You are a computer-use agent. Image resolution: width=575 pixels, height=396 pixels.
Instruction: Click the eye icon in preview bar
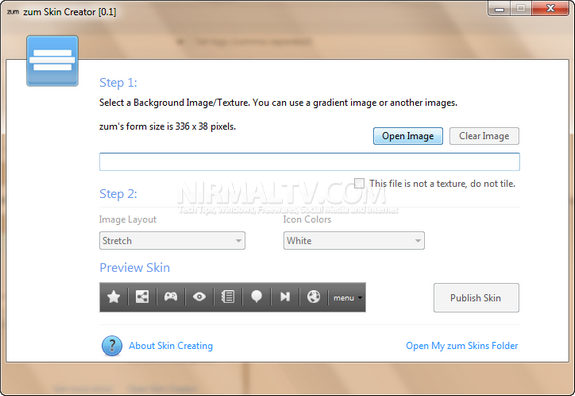tap(199, 297)
